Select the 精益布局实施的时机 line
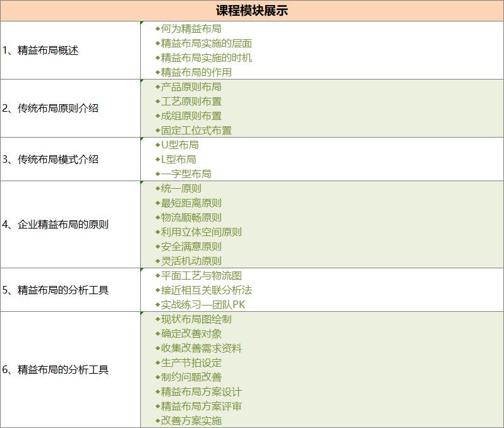Image resolution: width=504 pixels, height=428 pixels. (x=206, y=57)
